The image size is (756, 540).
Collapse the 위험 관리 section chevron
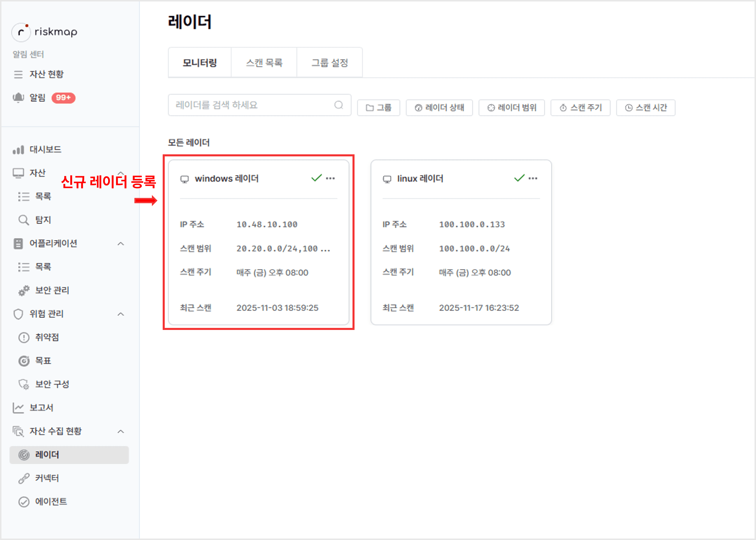121,314
